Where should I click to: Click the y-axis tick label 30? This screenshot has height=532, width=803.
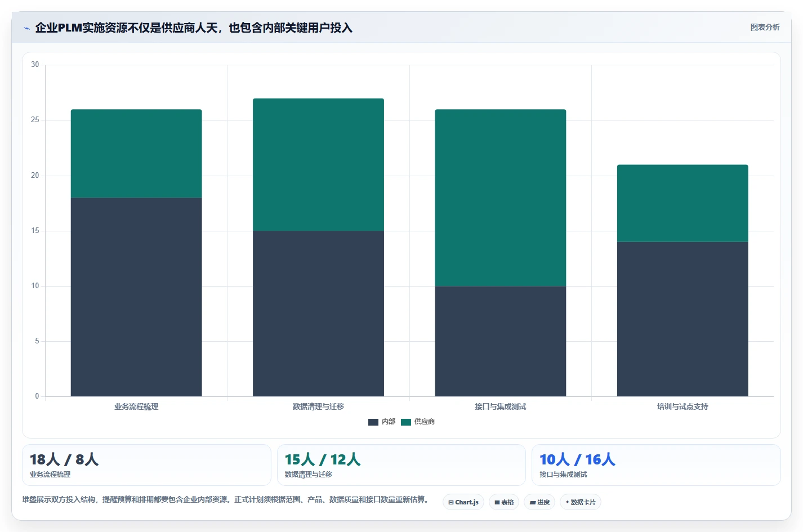(35, 65)
